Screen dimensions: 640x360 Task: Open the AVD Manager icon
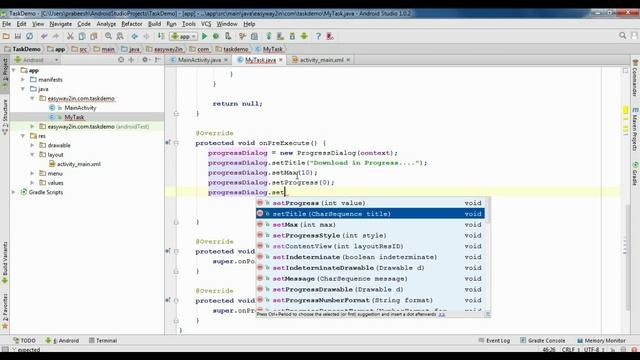280,36
